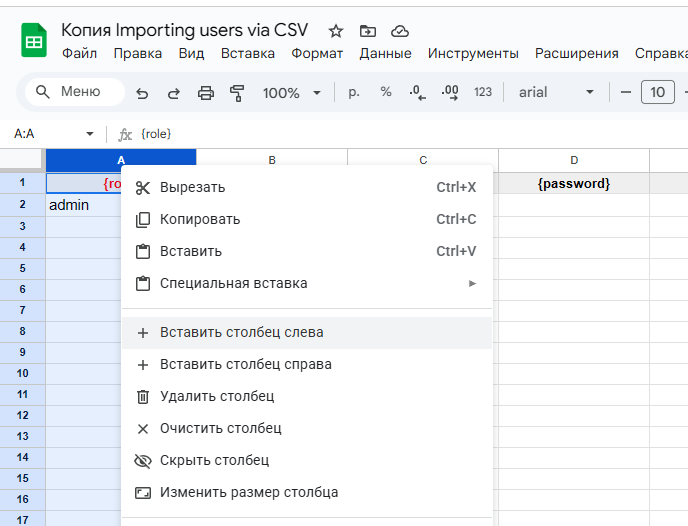Click the move to folder icon
Image resolution: width=688 pixels, height=526 pixels.
[368, 31]
